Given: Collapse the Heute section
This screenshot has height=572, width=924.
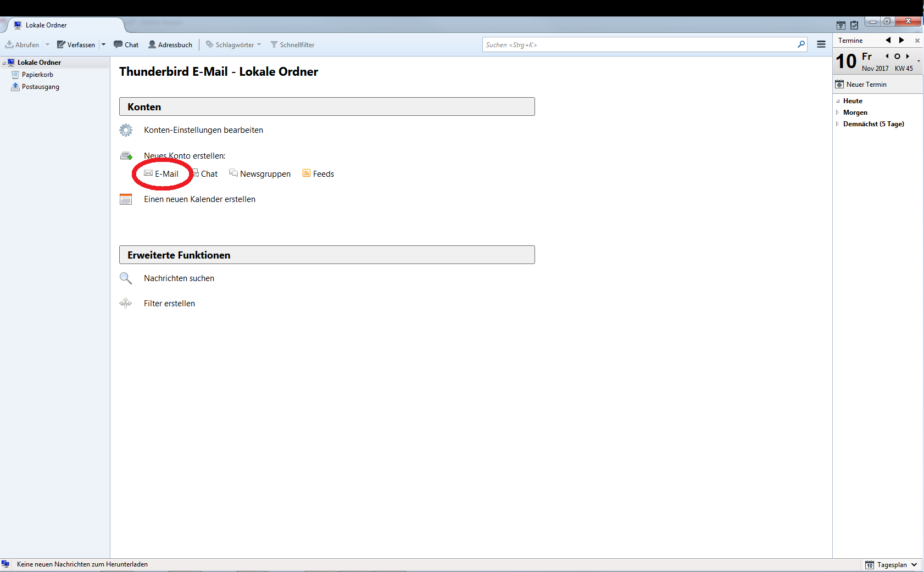Looking at the screenshot, I should tap(838, 101).
